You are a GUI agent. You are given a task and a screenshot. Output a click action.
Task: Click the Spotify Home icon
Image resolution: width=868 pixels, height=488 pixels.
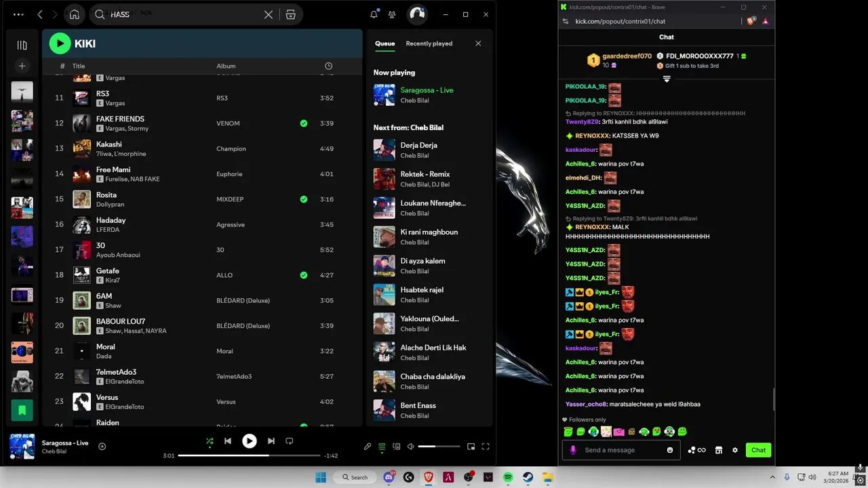point(75,14)
